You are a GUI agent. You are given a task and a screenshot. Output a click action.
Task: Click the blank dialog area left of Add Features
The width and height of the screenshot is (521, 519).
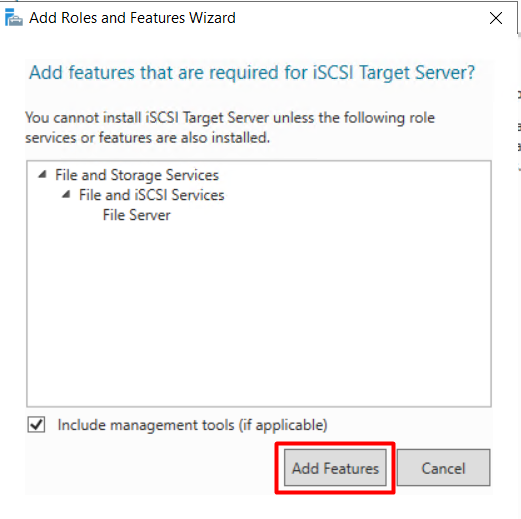150,468
